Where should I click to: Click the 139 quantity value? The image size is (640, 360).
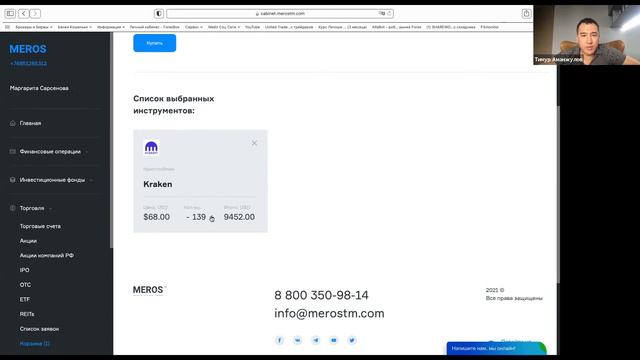point(199,217)
